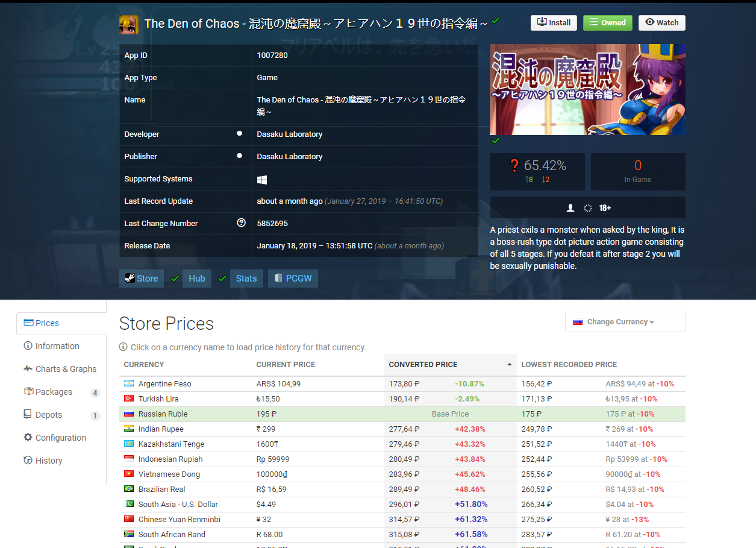Load Chinese Yuan Renminbi price history
Screen dimensions: 756x548
[180, 520]
